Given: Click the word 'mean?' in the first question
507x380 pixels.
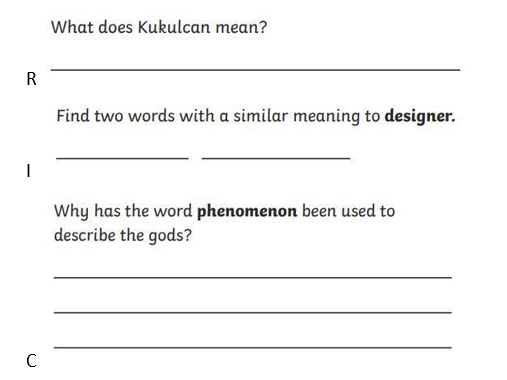Looking at the screenshot, I should click(241, 27).
